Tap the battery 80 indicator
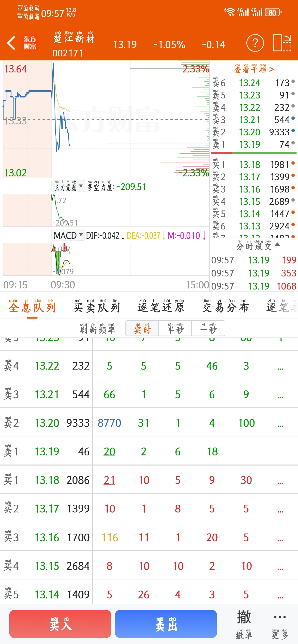Screen dimensions: 298x644 pos(273,12)
